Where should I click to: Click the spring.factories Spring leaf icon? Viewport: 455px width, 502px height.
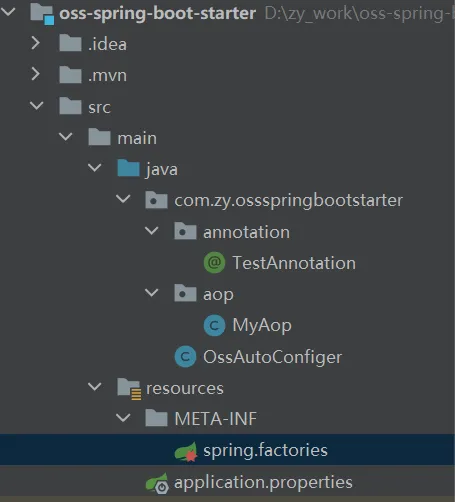click(186, 451)
